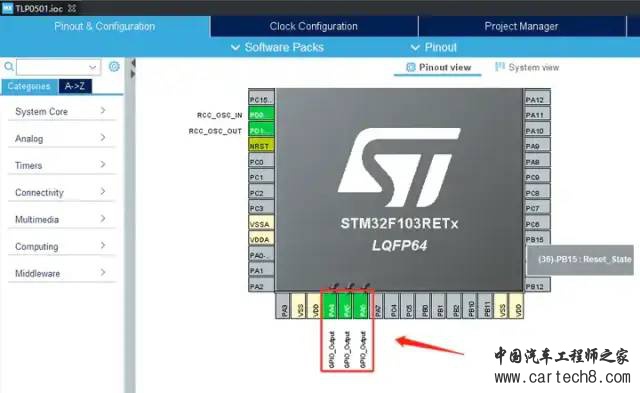Click the PA12 pin on the right side
This screenshot has width=640, height=393.
[537, 100]
